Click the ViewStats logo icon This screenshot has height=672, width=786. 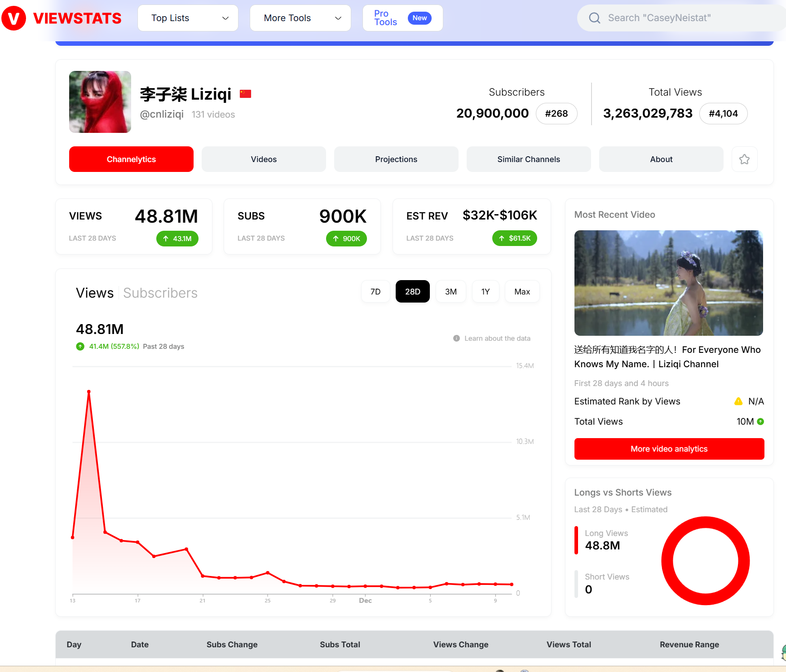14,18
